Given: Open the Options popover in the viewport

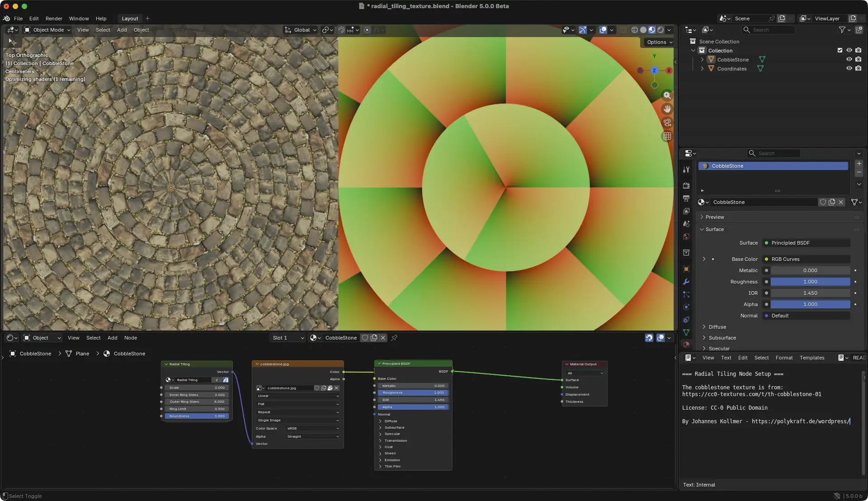Looking at the screenshot, I should click(658, 42).
